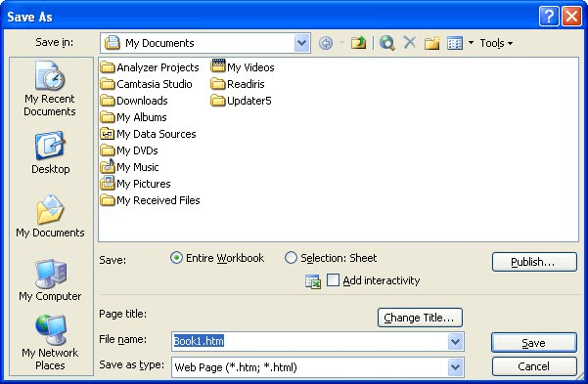
Task: Open My Documents in Places bar
Action: (50, 216)
